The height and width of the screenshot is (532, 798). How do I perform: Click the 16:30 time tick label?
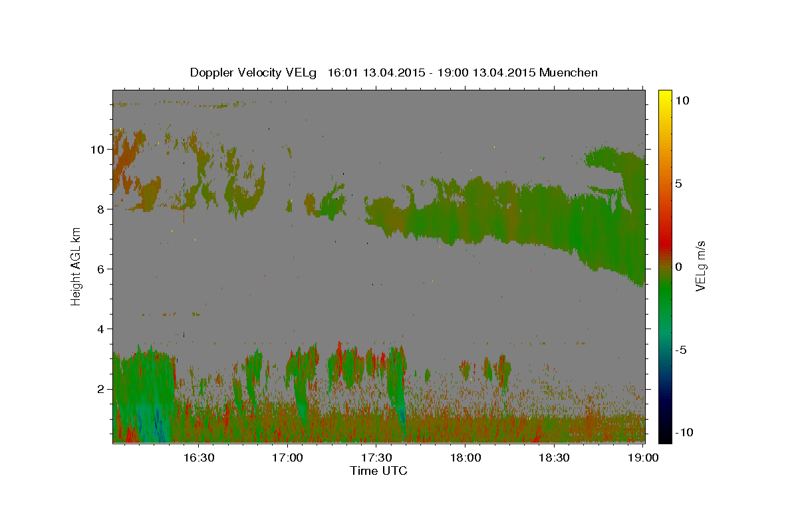(x=198, y=458)
